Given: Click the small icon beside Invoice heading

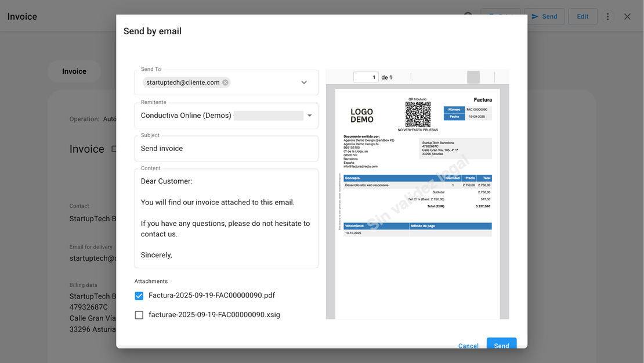Looking at the screenshot, I should (x=114, y=149).
